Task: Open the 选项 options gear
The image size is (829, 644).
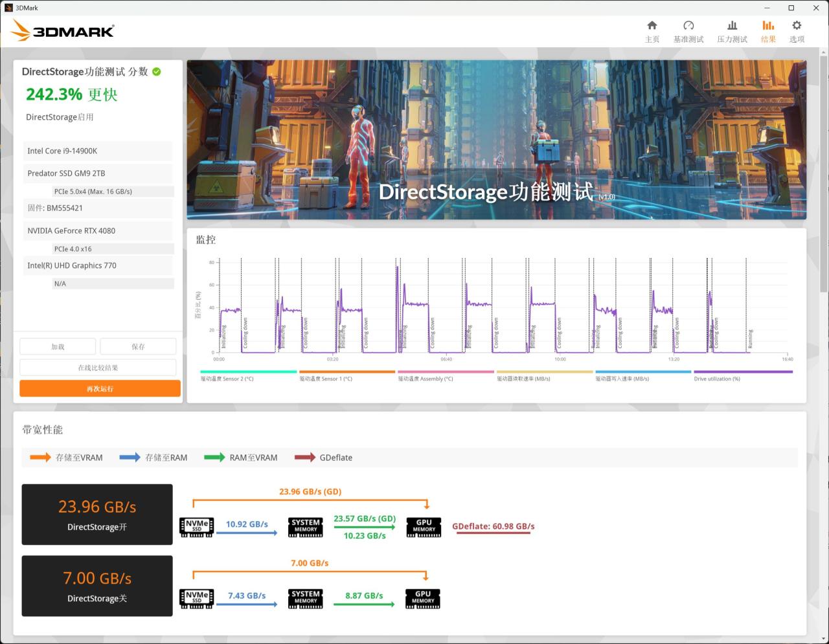Action: tap(797, 31)
